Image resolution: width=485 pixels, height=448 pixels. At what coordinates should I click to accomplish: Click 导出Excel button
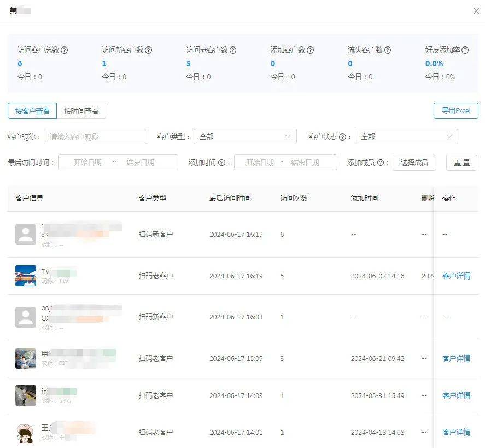pos(455,111)
